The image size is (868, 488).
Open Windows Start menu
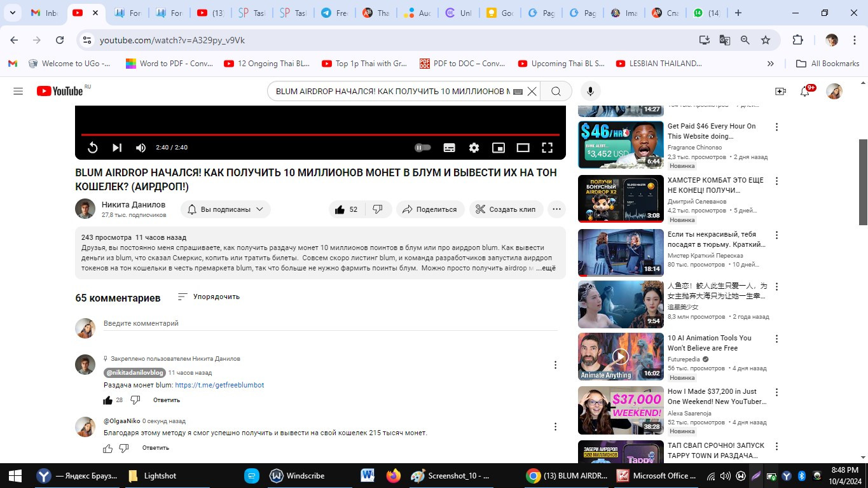15,475
